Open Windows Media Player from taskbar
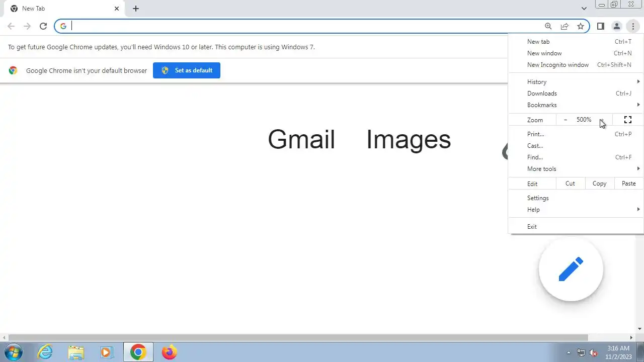 [106, 352]
